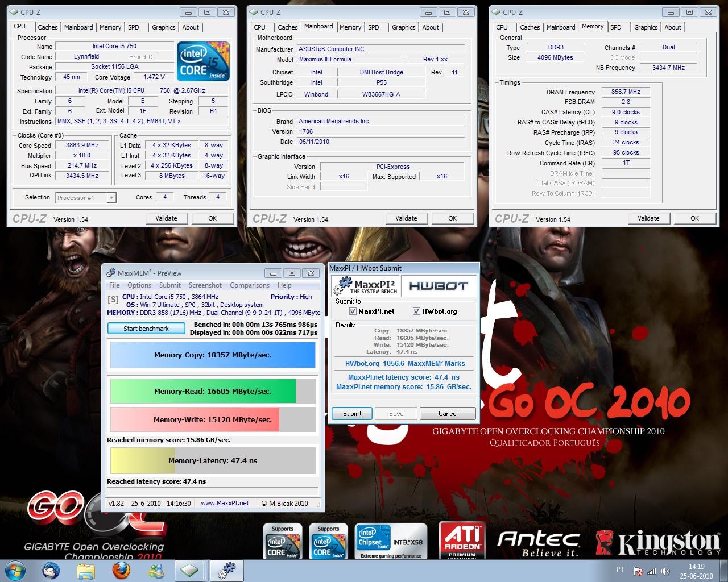Click the PT language indicator in tray
728x582 pixels.
(620, 569)
